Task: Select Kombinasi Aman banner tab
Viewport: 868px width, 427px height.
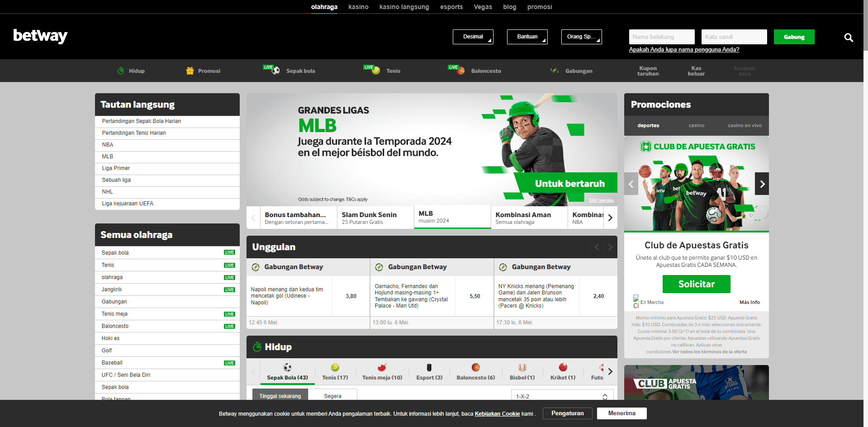Action: [529, 218]
